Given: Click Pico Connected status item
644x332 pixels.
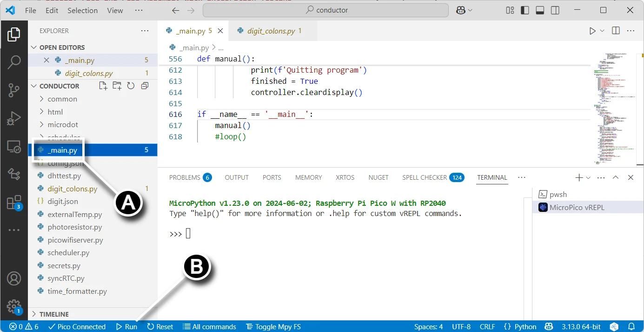Looking at the screenshot, I should tap(77, 326).
